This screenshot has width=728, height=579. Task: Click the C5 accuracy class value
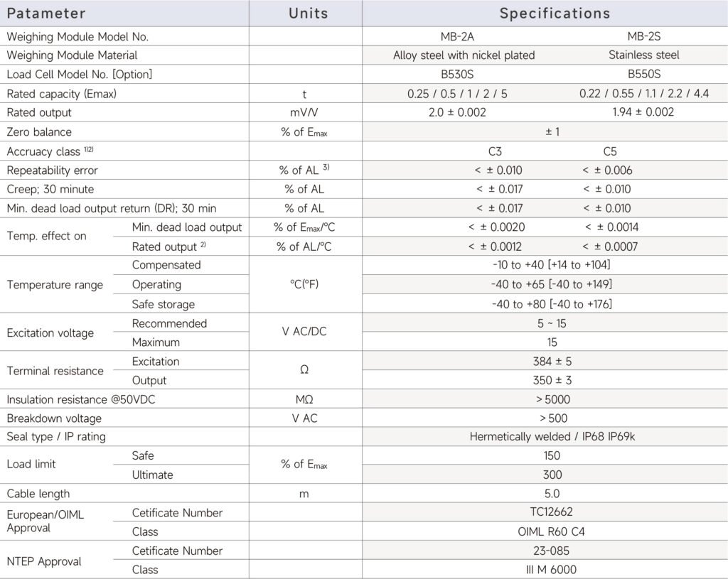[610, 151]
